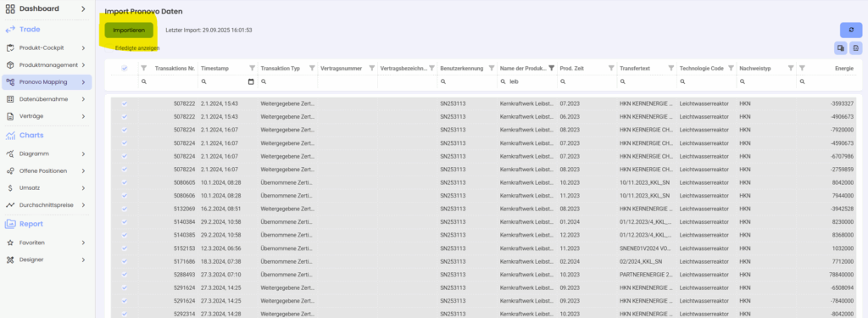
Task: Click the document save icon button below refresh
Action: coord(856,48)
